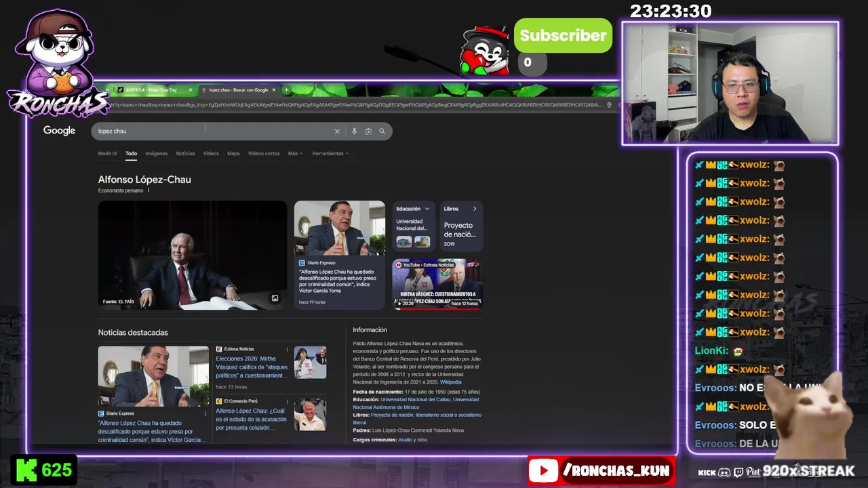868x488 pixels.
Task: Click the streamer webcam feed
Action: (x=730, y=83)
